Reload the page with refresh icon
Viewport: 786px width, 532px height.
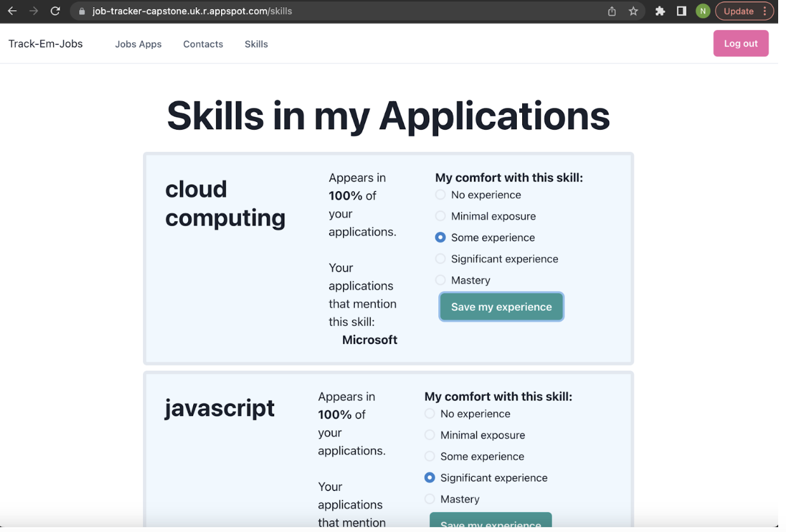55,11
